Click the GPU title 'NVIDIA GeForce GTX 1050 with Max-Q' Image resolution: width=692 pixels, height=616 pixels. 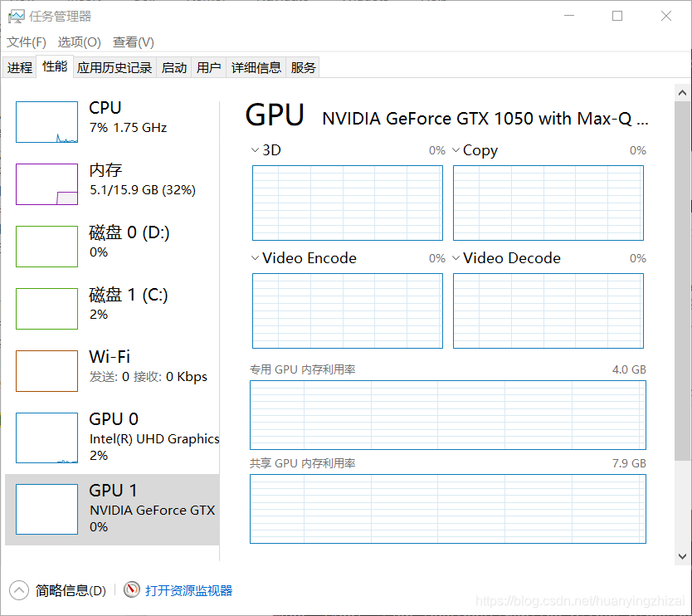pos(485,119)
